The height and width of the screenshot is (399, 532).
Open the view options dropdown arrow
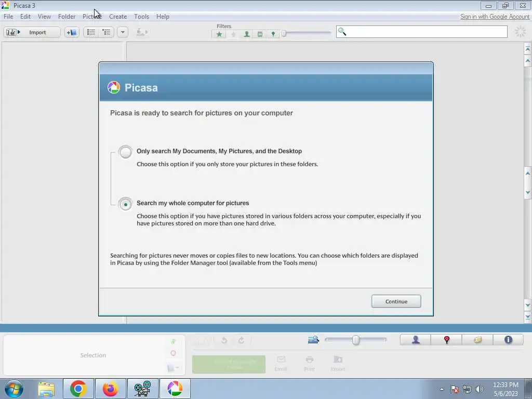pos(123,32)
